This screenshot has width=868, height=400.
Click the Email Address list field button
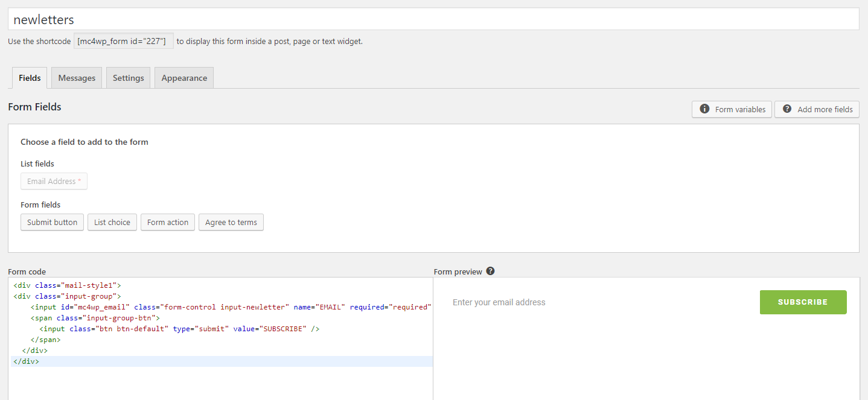tap(54, 181)
